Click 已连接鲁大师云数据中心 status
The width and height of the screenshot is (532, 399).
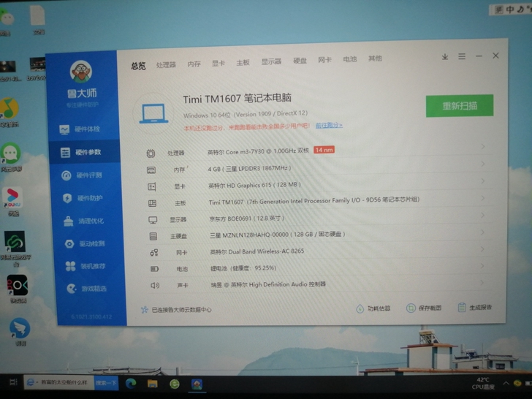(x=176, y=310)
